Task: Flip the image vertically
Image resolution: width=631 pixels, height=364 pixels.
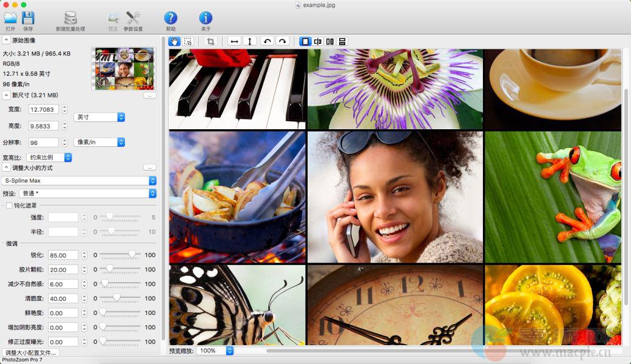Action: coord(249,41)
